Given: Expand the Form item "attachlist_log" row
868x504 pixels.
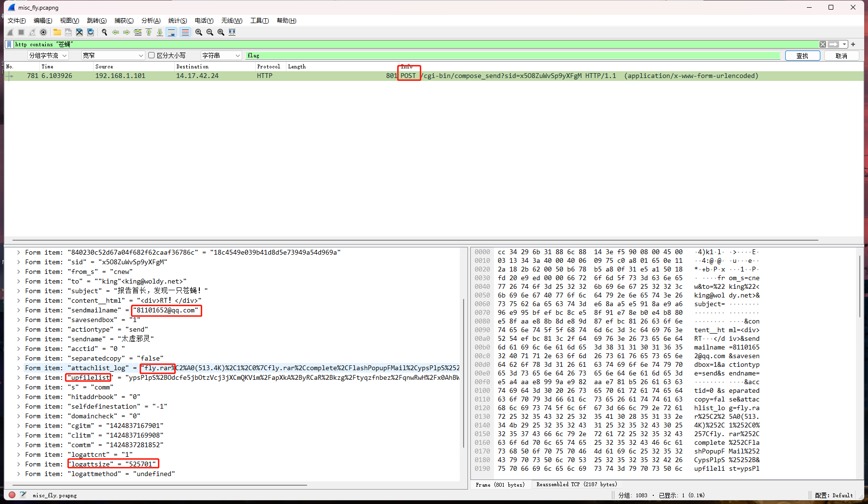Looking at the screenshot, I should pos(18,368).
